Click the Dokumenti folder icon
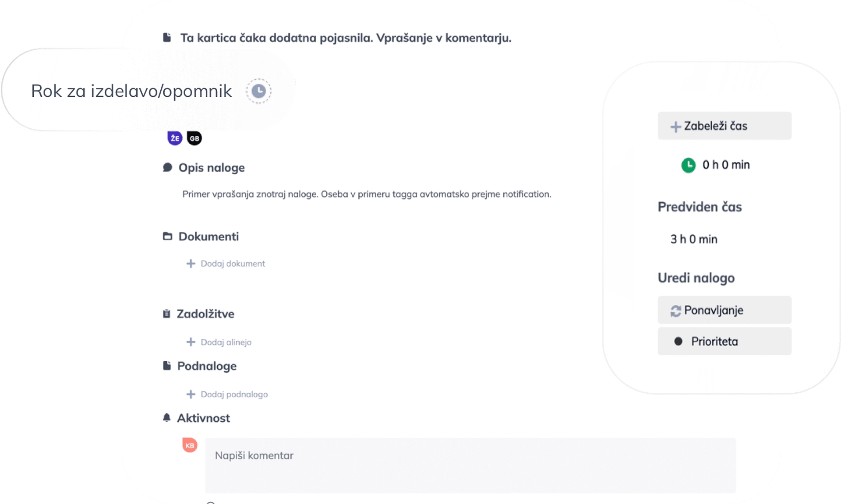The width and height of the screenshot is (841, 504). pos(167,236)
